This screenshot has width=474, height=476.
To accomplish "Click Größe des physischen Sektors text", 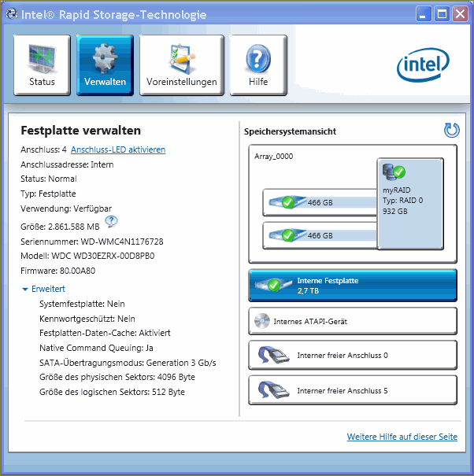I will click(117, 377).
